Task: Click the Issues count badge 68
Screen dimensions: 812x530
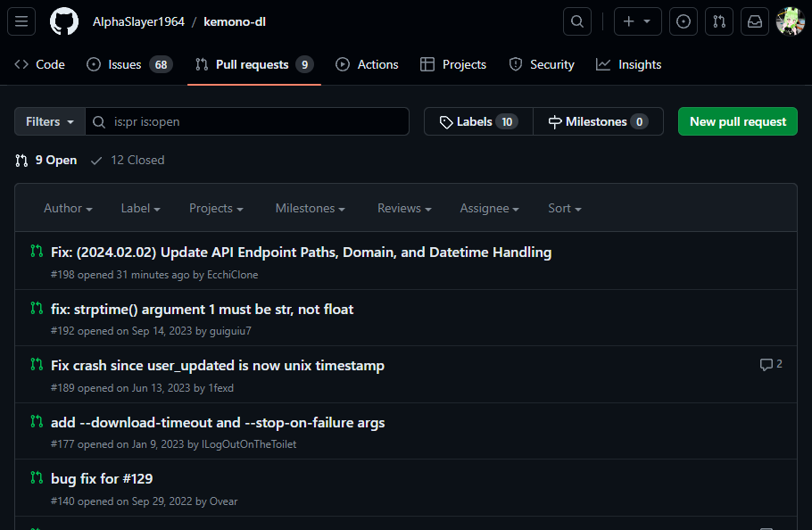Action: point(161,65)
